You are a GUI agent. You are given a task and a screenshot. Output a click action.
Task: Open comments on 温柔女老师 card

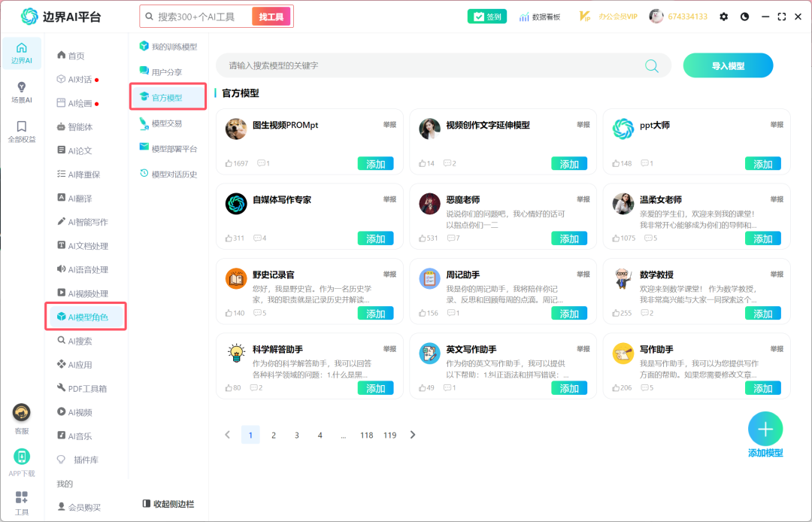(x=648, y=238)
